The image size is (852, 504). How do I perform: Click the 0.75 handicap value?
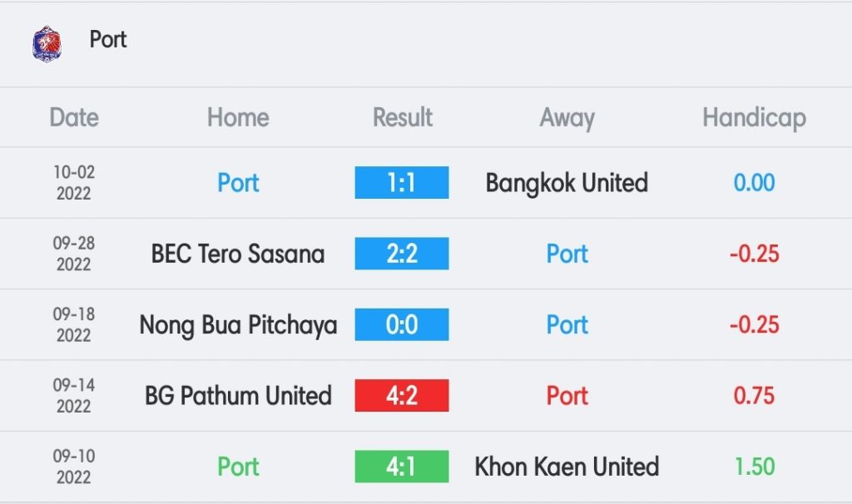pyautogui.click(x=754, y=395)
